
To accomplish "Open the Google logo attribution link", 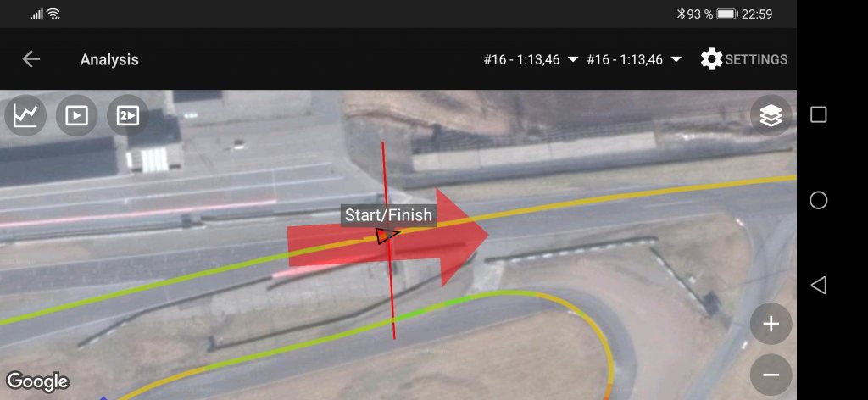I will [37, 381].
